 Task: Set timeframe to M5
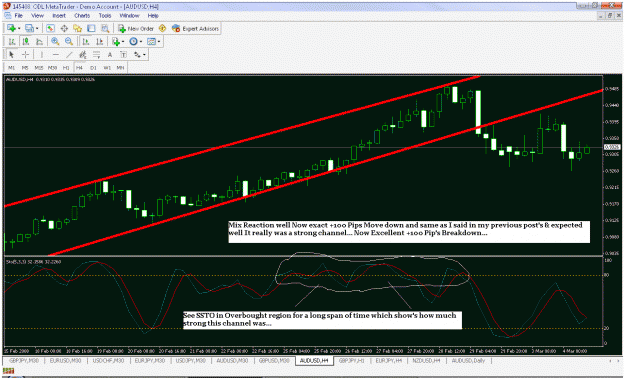tap(25, 68)
